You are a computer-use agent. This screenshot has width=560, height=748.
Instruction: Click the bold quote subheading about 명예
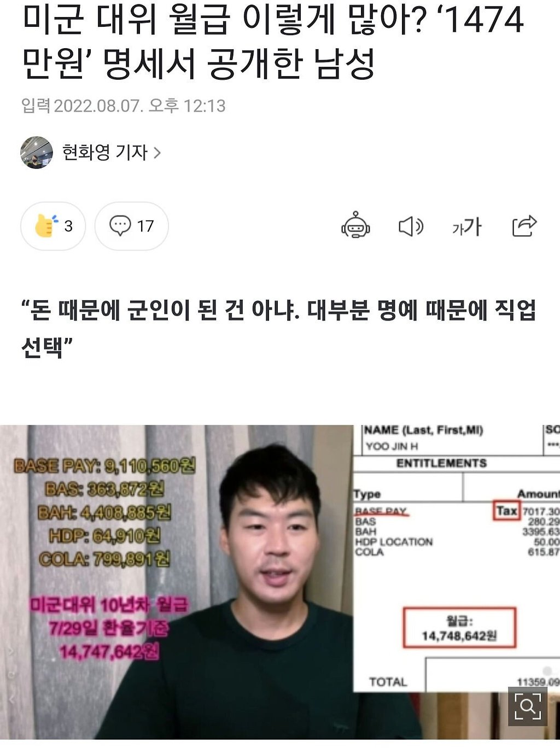click(279, 328)
